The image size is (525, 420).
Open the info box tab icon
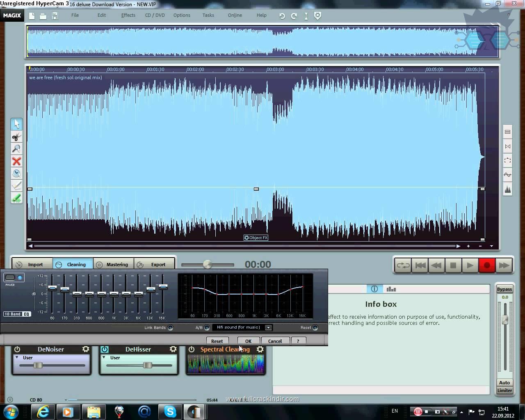coord(374,289)
